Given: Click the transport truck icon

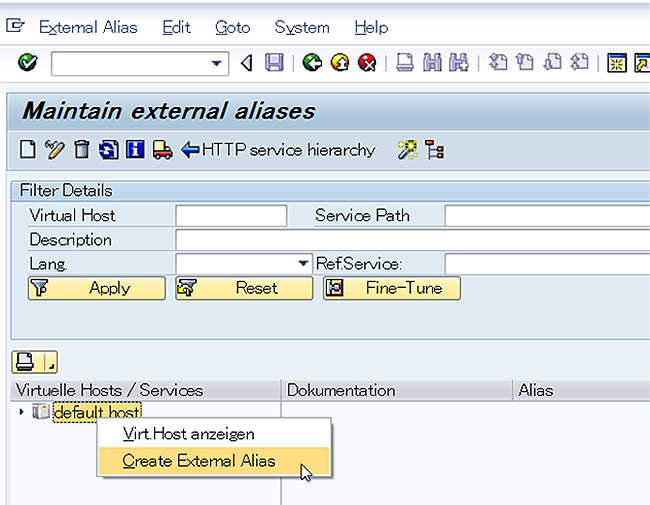Looking at the screenshot, I should [162, 150].
